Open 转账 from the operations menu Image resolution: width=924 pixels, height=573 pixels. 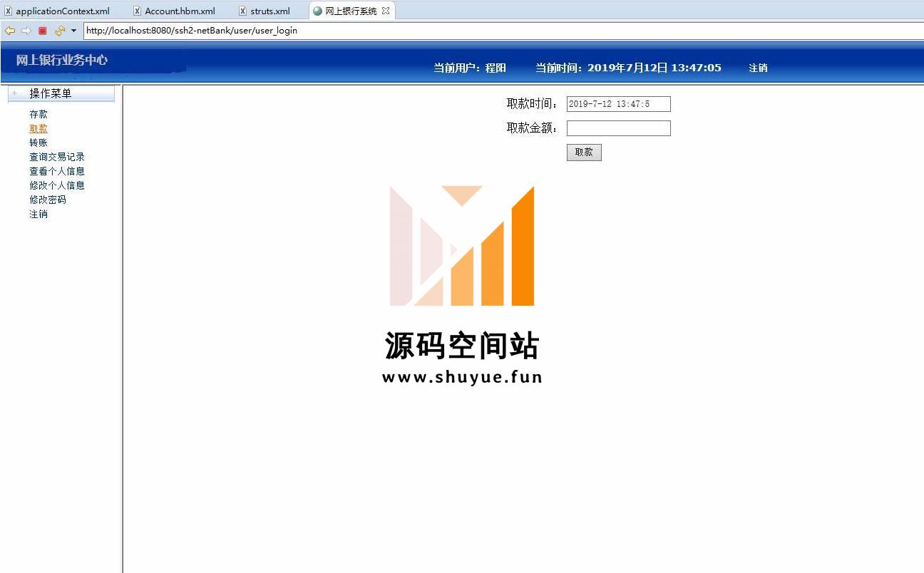pos(38,143)
